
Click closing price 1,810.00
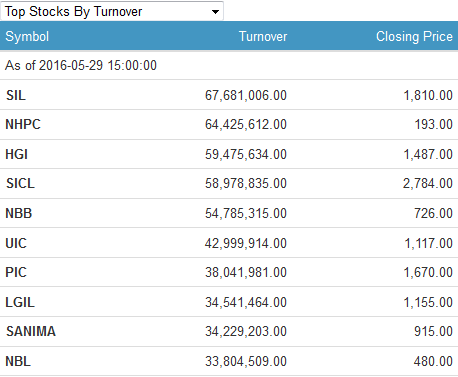click(x=428, y=95)
